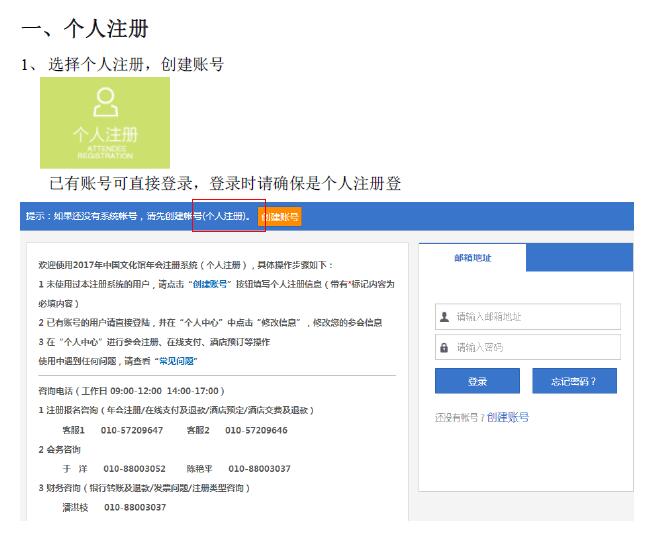Focus the 请输入密码 input field
This screenshot has width=650, height=537.
(535, 347)
